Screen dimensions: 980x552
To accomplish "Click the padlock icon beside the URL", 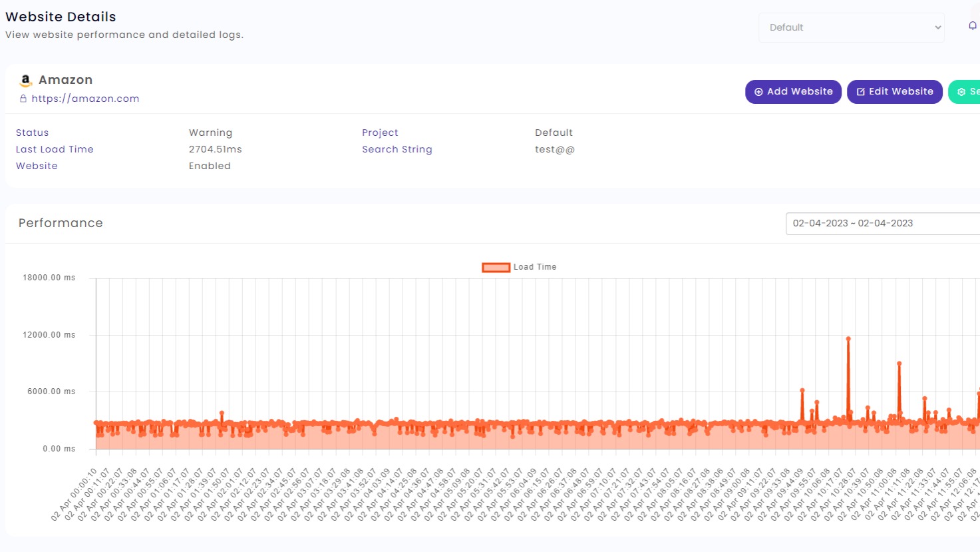I will click(23, 99).
